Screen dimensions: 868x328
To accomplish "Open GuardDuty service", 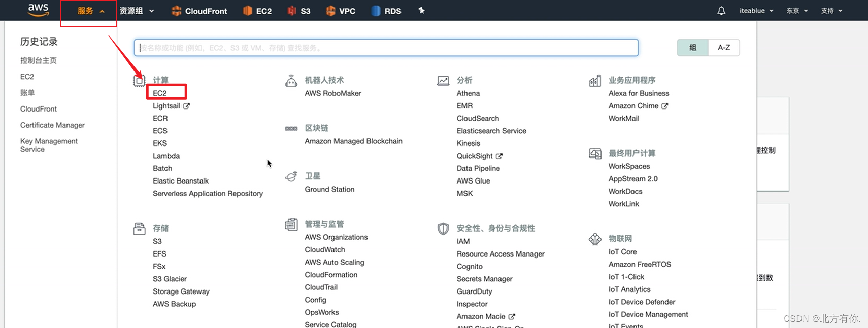I will [474, 291].
